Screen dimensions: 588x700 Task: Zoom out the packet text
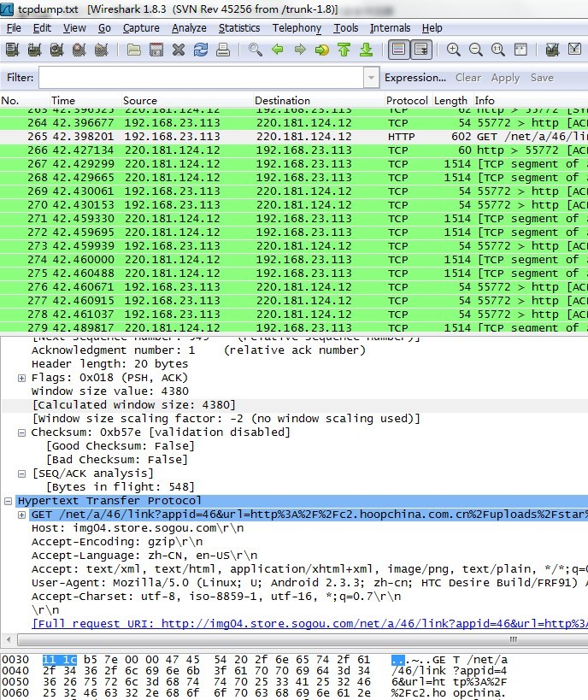(x=476, y=50)
